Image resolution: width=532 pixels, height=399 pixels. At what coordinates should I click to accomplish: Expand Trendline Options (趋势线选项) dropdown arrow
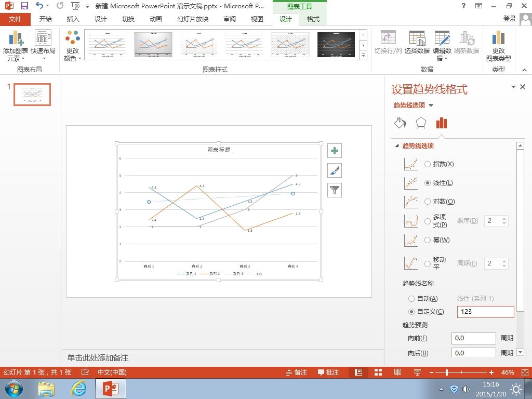(431, 105)
